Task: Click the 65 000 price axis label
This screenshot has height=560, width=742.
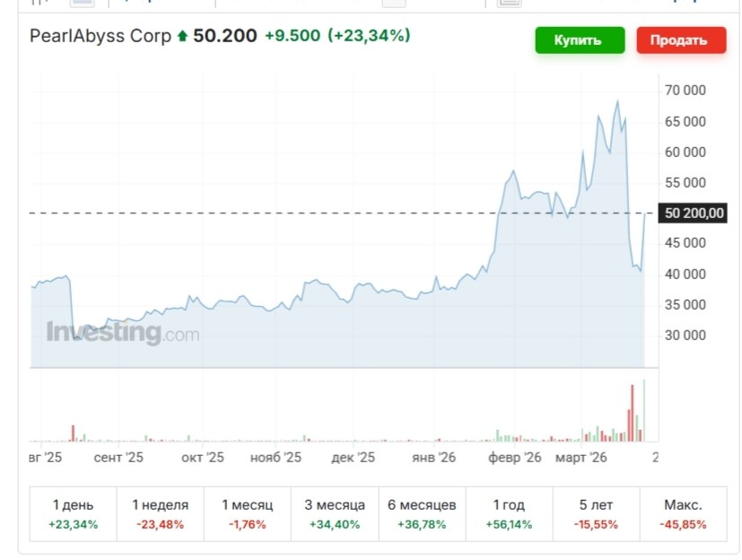Action: click(685, 122)
